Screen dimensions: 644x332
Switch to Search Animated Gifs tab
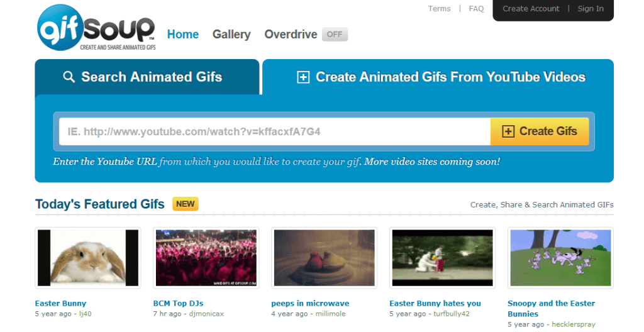[147, 77]
